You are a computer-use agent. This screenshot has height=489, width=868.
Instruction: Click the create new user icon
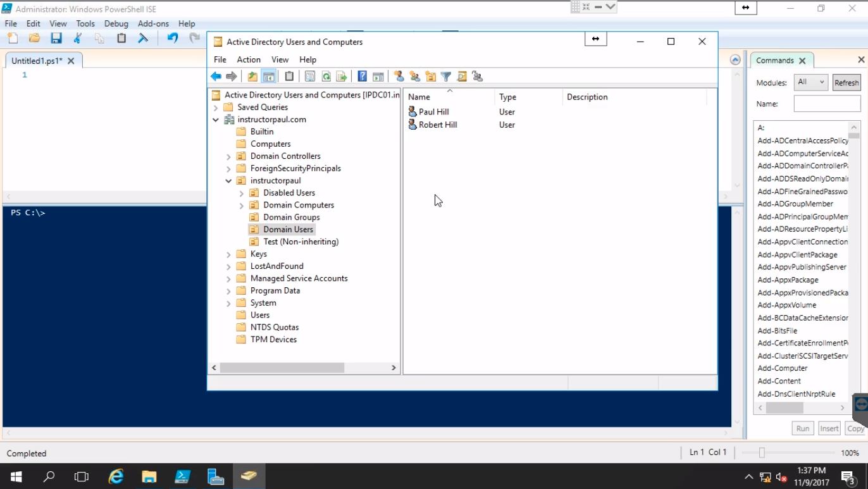(399, 77)
